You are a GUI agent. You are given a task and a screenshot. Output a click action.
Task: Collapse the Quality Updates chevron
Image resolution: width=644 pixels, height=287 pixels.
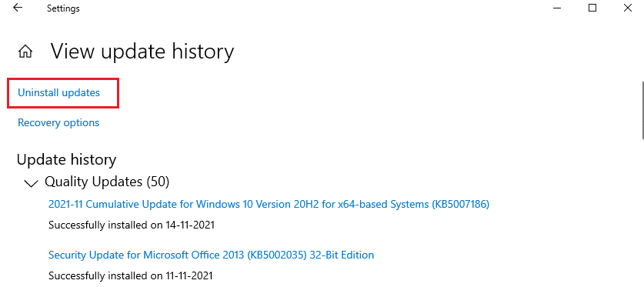tap(32, 183)
